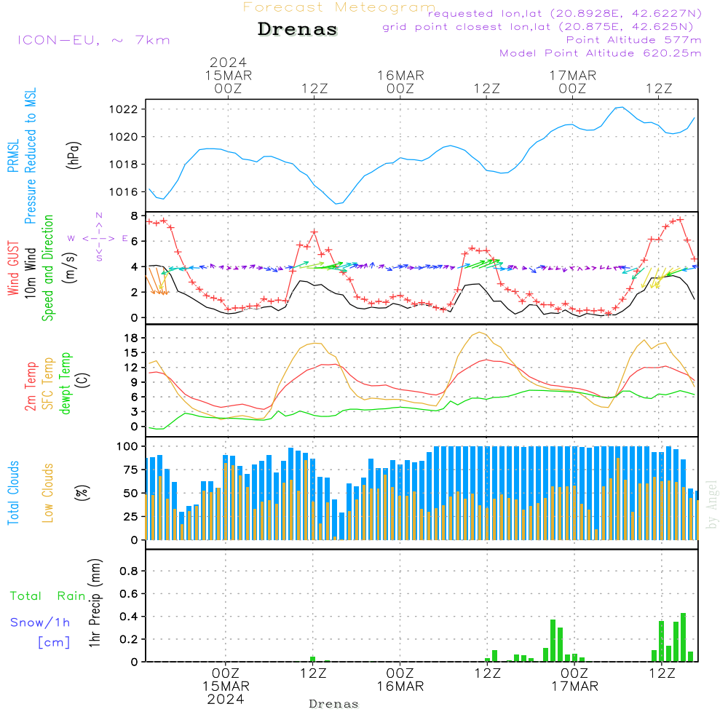This screenshot has height=728, width=728.
Task: Click the '1018' pressure axis value
Action: [x=124, y=165]
